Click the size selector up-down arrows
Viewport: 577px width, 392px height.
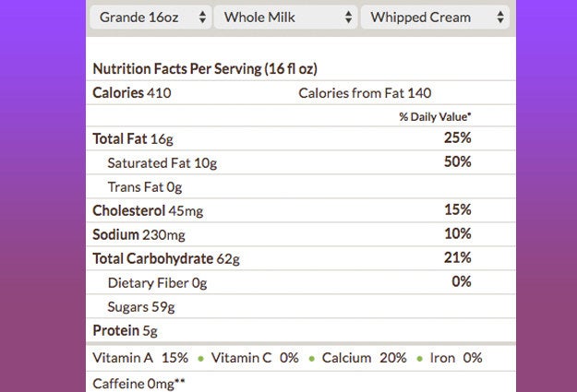click(x=202, y=18)
